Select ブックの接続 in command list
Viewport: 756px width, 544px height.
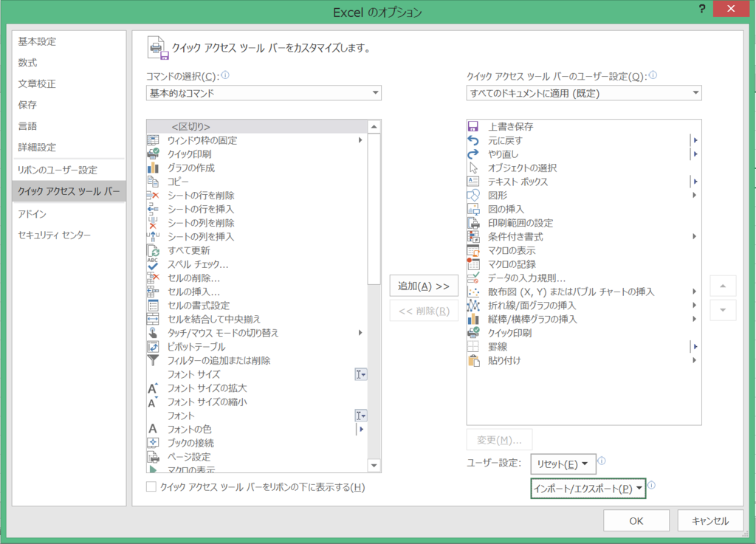[x=257, y=443]
